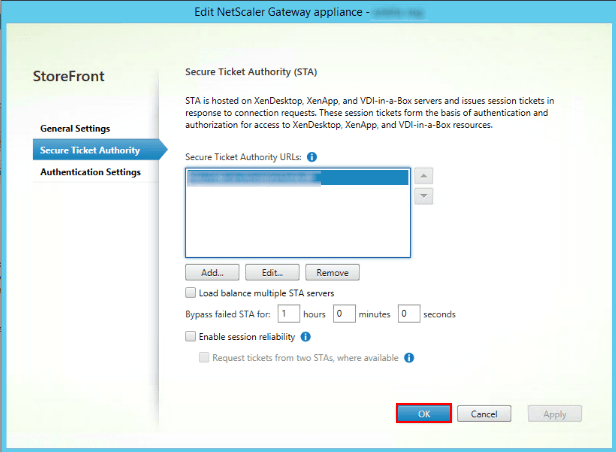The height and width of the screenshot is (452, 616).
Task: Select Secure Ticket Authority section
Action: (100, 150)
